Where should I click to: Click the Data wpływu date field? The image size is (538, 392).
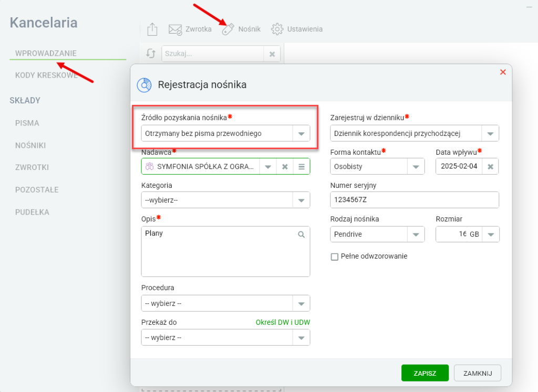pyautogui.click(x=459, y=166)
